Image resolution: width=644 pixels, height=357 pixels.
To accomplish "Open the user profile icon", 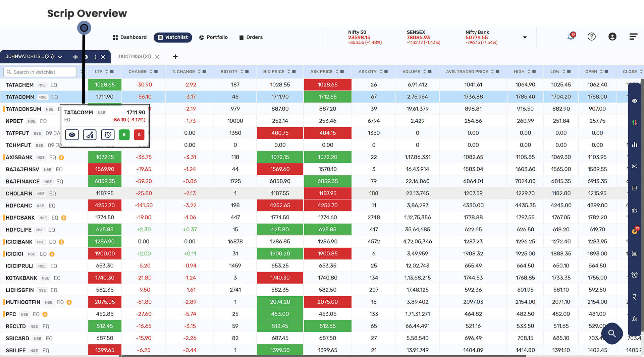I will point(612,37).
